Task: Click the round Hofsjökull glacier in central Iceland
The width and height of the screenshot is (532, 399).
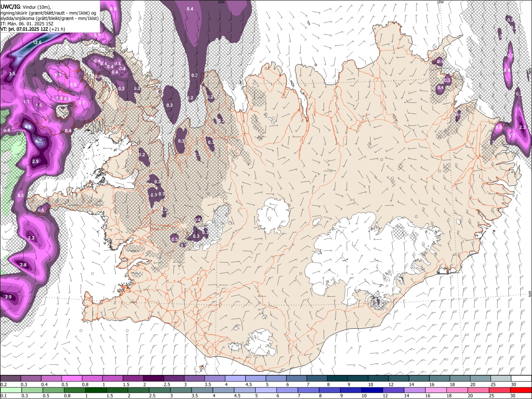Action: click(x=273, y=215)
